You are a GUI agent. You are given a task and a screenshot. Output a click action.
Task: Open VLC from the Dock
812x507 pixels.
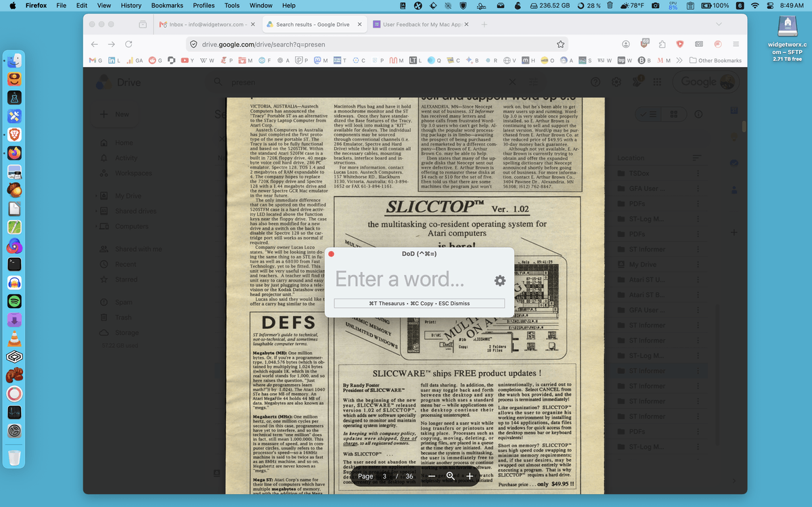tap(14, 338)
